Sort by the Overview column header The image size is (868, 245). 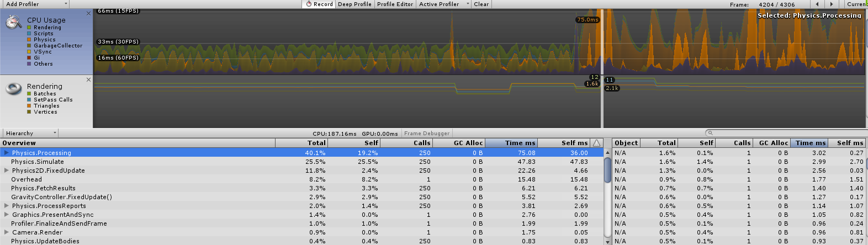[x=138, y=143]
